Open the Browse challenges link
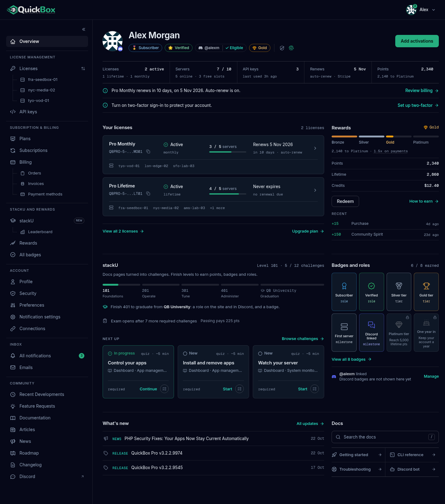 tap(303, 339)
